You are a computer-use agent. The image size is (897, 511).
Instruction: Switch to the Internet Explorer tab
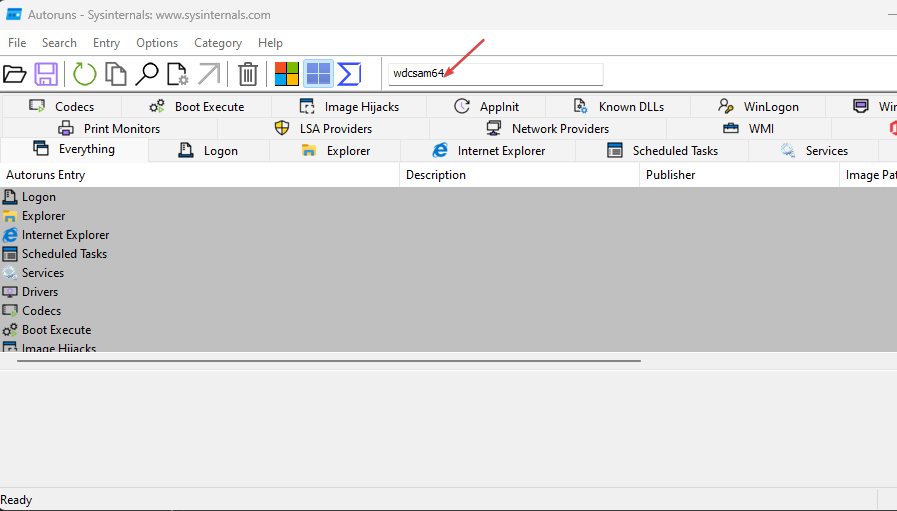[488, 150]
